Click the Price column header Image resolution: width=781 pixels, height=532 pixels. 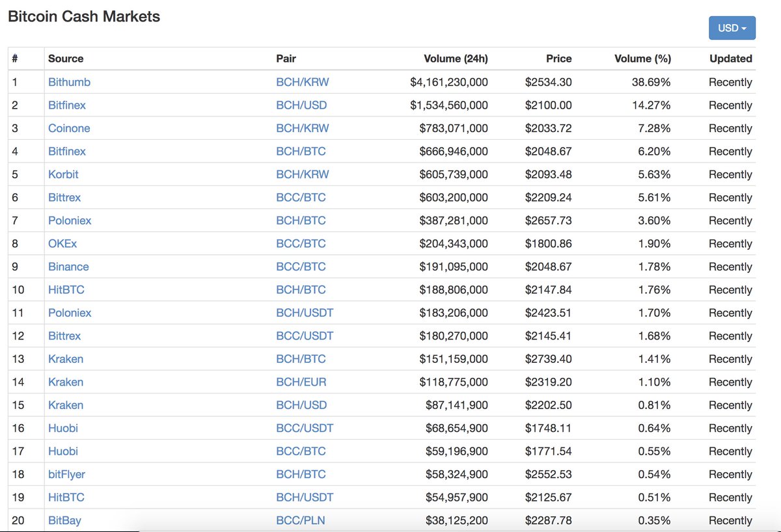click(x=559, y=59)
